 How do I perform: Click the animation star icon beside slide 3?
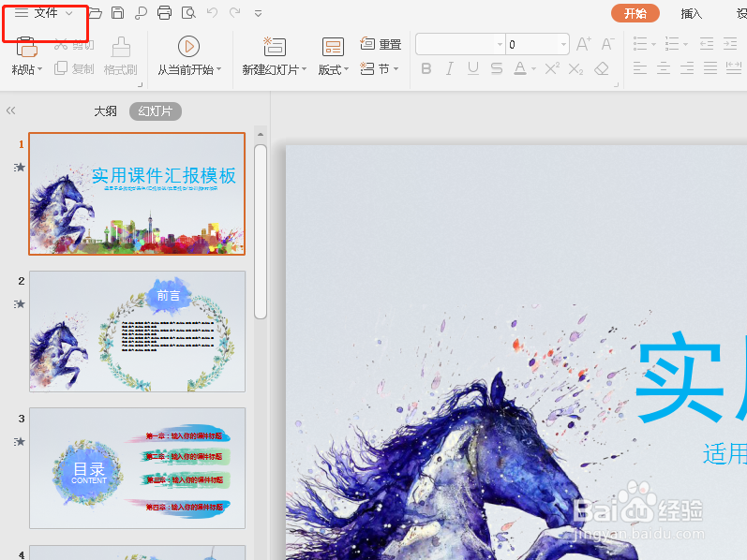tap(19, 441)
